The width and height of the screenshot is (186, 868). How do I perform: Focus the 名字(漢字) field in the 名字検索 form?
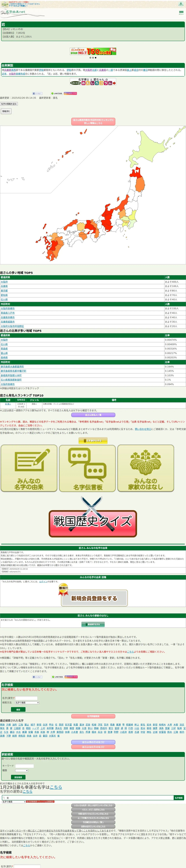click(26, 698)
